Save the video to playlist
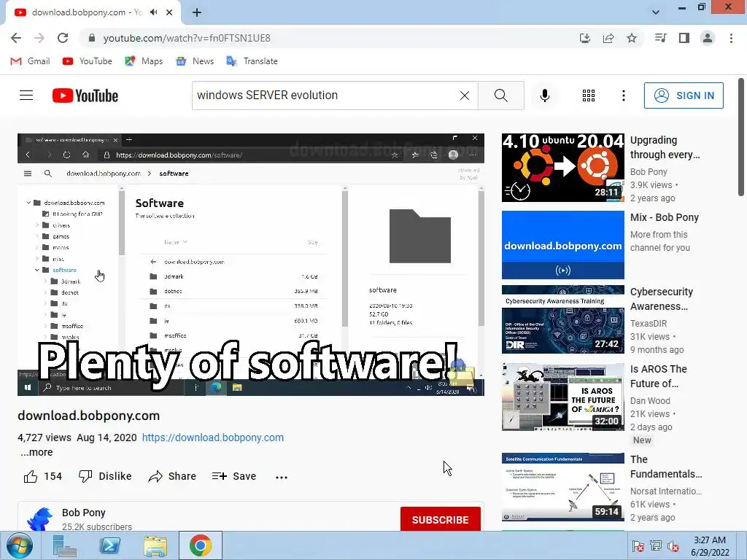Image resolution: width=747 pixels, height=560 pixels. pos(234,476)
